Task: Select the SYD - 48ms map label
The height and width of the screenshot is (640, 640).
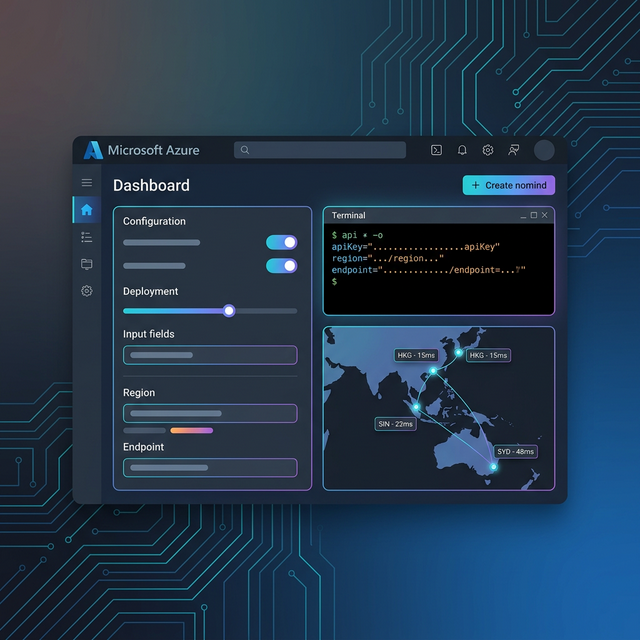Action: 516,452
